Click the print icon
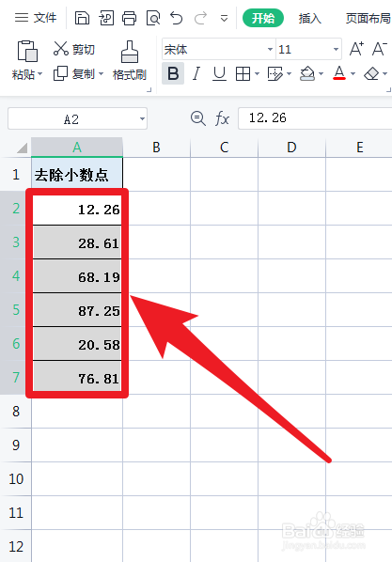The height and width of the screenshot is (562, 392). tap(129, 18)
